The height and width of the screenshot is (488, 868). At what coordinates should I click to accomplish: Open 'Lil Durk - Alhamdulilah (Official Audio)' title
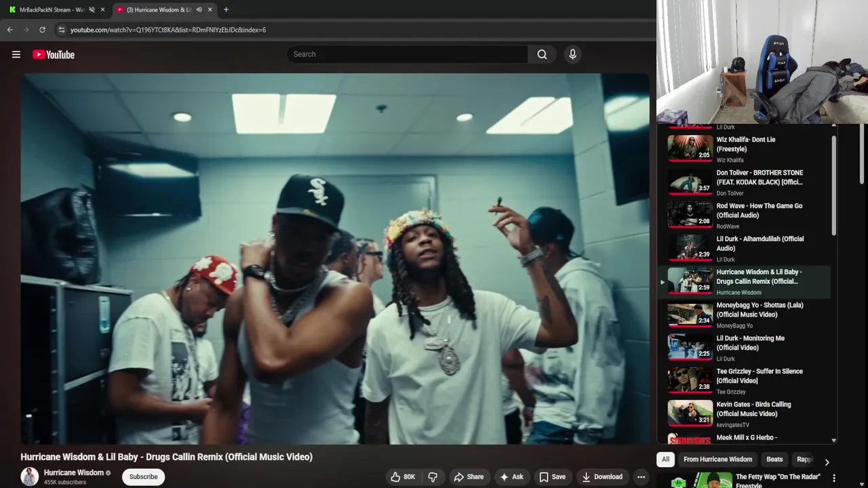(760, 244)
